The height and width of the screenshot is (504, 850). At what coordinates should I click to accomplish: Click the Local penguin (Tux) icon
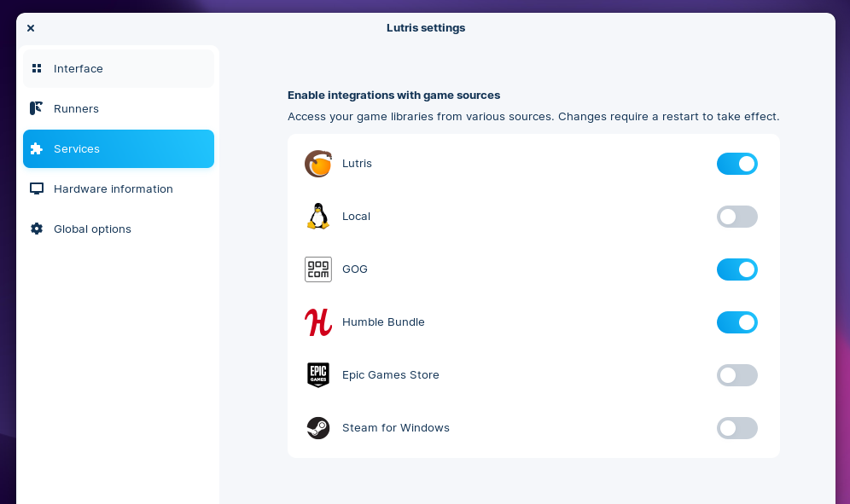[x=318, y=217]
